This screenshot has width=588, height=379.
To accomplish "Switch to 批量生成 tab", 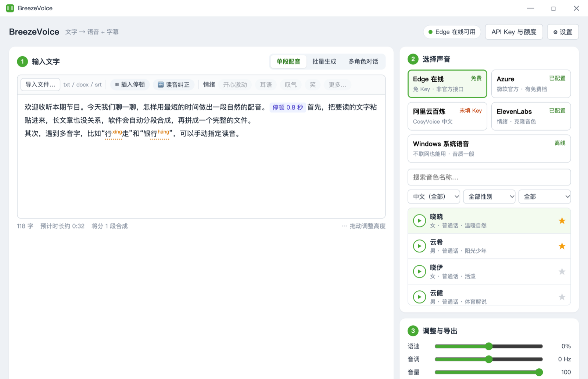I will pos(324,61).
